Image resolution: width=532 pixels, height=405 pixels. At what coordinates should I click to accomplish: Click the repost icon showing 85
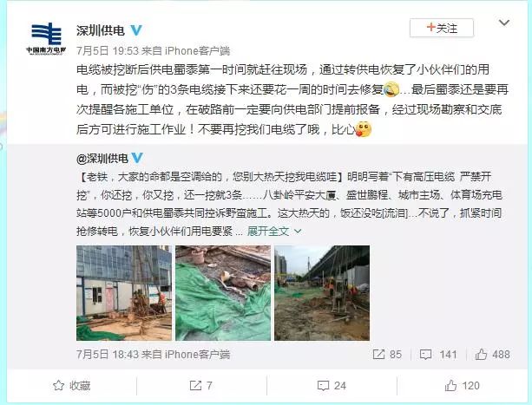(x=378, y=355)
